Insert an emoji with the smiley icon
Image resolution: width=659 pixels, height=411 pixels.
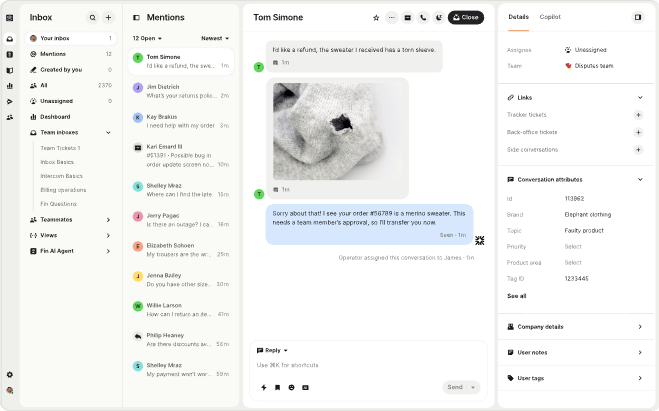pyautogui.click(x=291, y=387)
